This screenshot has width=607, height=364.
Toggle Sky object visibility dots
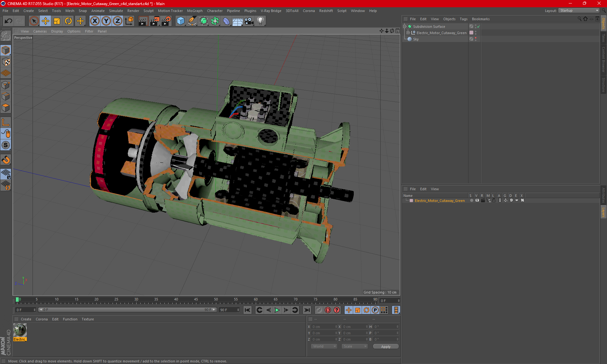[x=475, y=39]
